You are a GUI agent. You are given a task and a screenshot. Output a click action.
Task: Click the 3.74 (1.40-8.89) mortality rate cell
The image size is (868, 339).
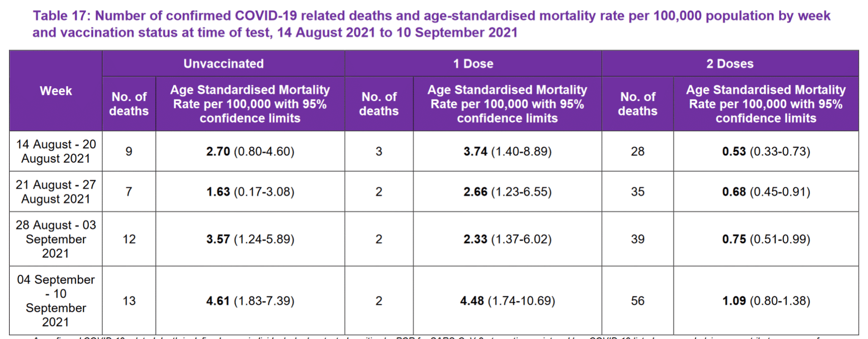[507, 152]
